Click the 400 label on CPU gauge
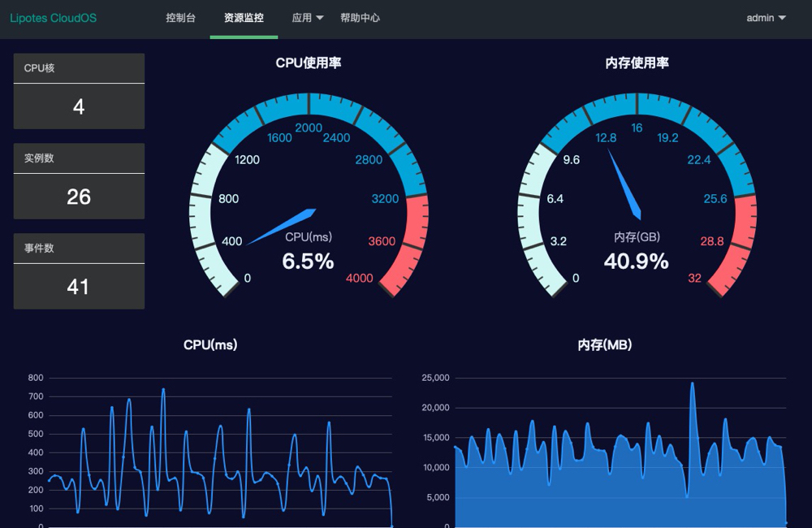The image size is (812, 528). tap(231, 241)
